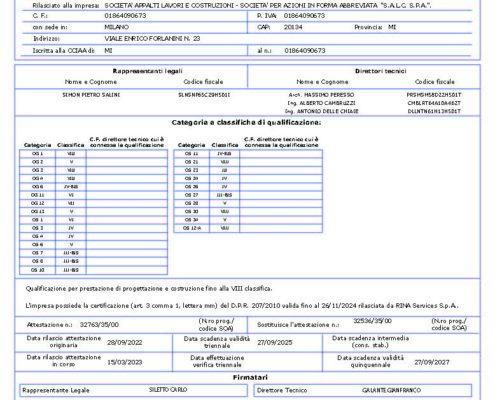This screenshot has height=400, width=495.
Task: Click the classification cell in the OG 6 row
Action: pos(71,187)
